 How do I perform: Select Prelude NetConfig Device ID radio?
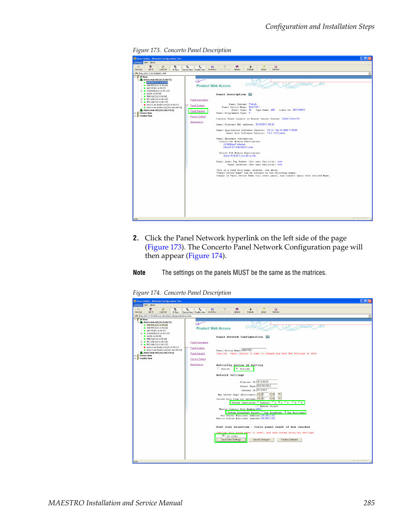tap(237, 368)
